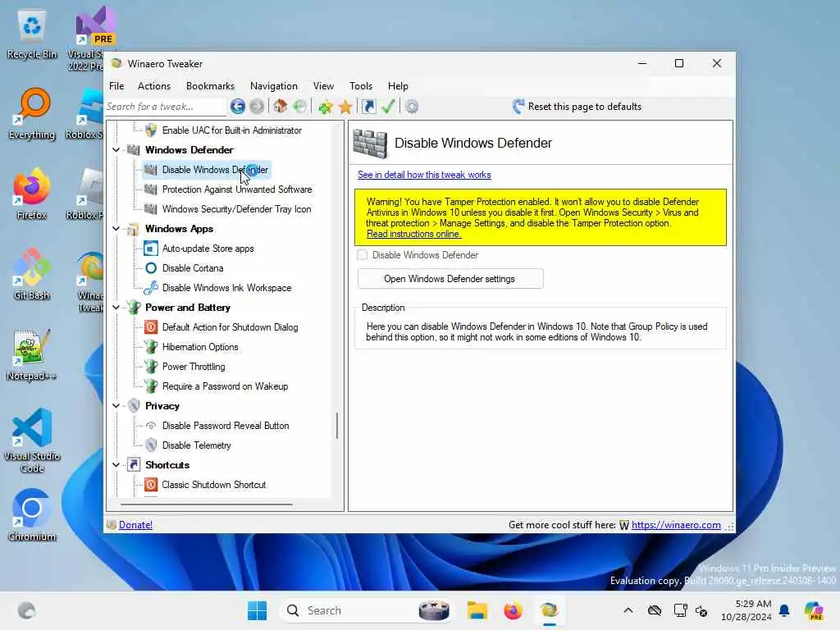Select Power Throttling tweak
Viewport: 840px width, 630px height.
click(x=194, y=367)
